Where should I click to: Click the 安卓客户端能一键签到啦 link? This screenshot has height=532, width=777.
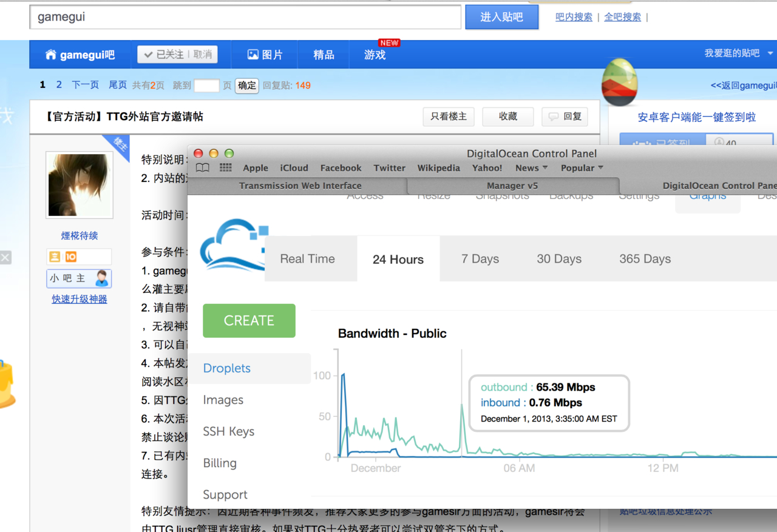pyautogui.click(x=697, y=117)
